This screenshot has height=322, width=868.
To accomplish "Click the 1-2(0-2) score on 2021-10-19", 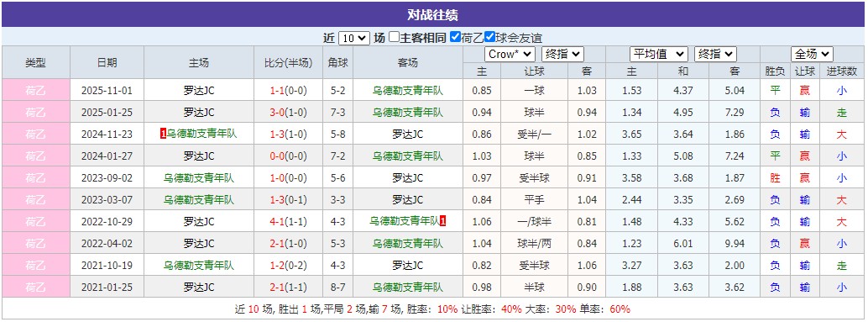I will 288,266.
